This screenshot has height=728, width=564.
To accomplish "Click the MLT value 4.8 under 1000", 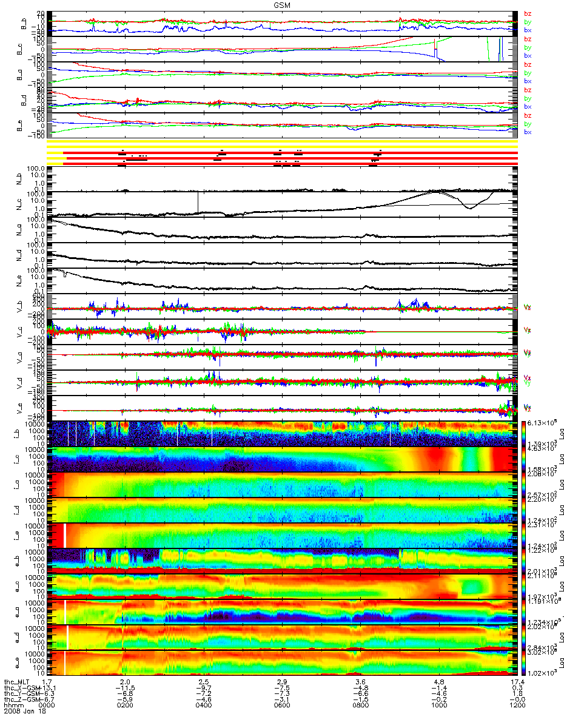I will click(x=438, y=682).
